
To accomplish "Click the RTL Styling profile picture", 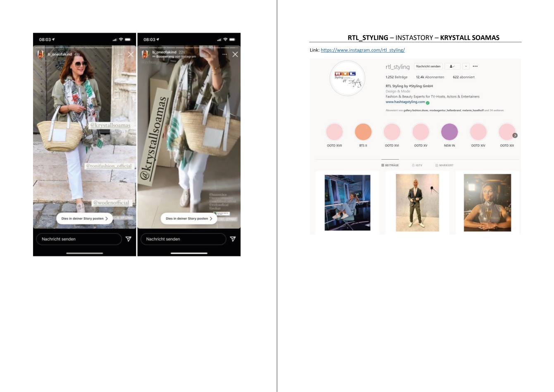I will pyautogui.click(x=348, y=79).
